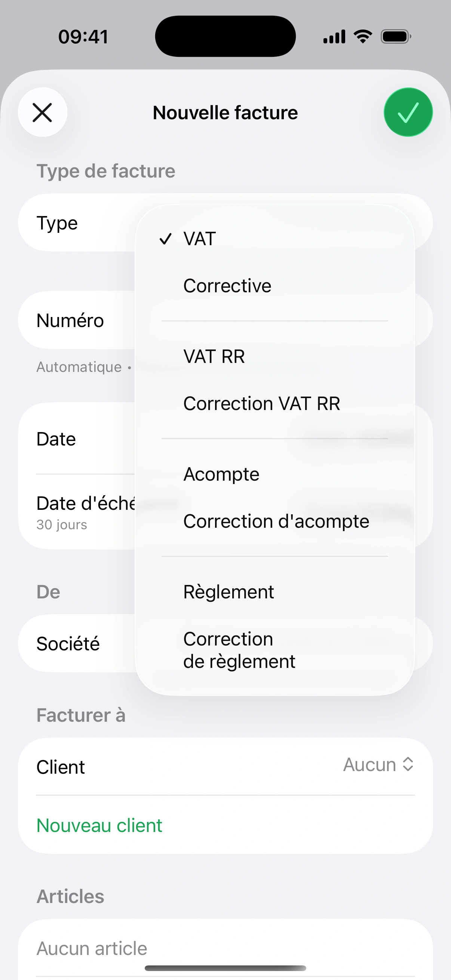Tap the Wi-Fi status icon
Image resolution: width=451 pixels, height=980 pixels.
(363, 37)
